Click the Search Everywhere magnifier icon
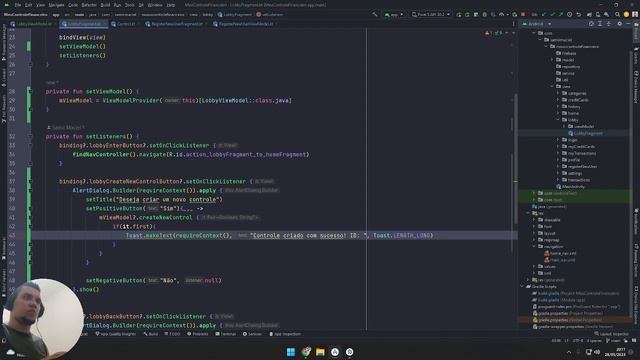Viewport: 640px width, 360px height. pyautogui.click(x=617, y=14)
